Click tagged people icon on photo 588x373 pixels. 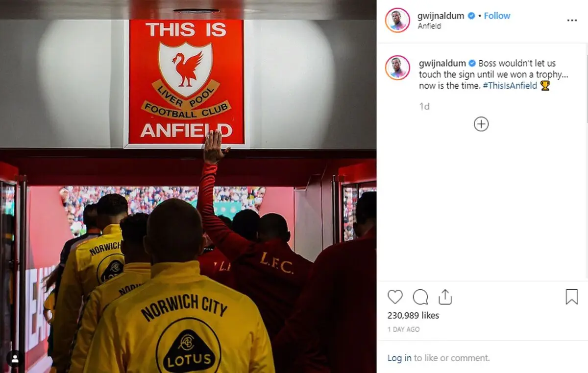click(15, 359)
